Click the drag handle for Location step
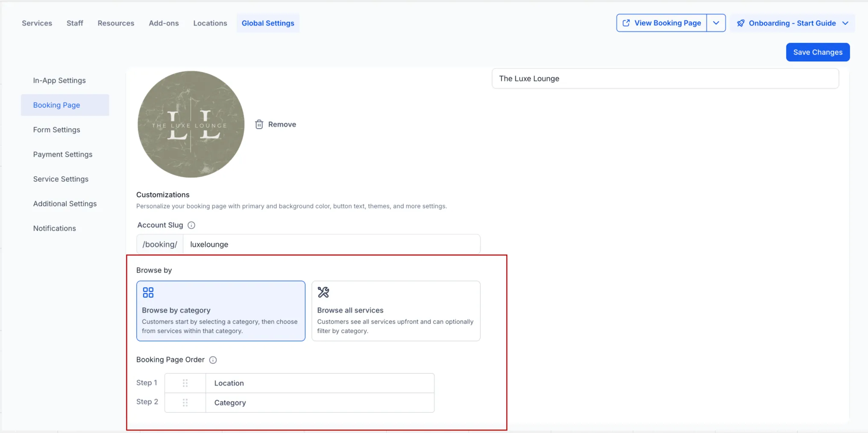The height and width of the screenshot is (433, 868). click(185, 383)
